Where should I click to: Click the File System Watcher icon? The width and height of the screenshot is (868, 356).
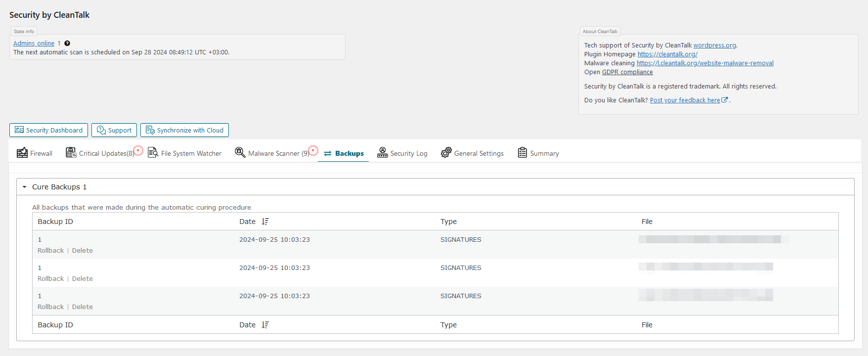(153, 153)
